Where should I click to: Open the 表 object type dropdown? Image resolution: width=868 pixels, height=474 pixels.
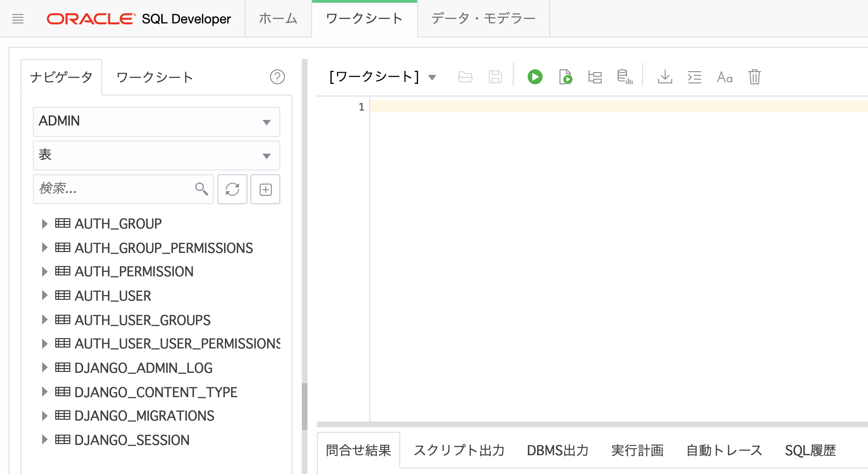(157, 156)
